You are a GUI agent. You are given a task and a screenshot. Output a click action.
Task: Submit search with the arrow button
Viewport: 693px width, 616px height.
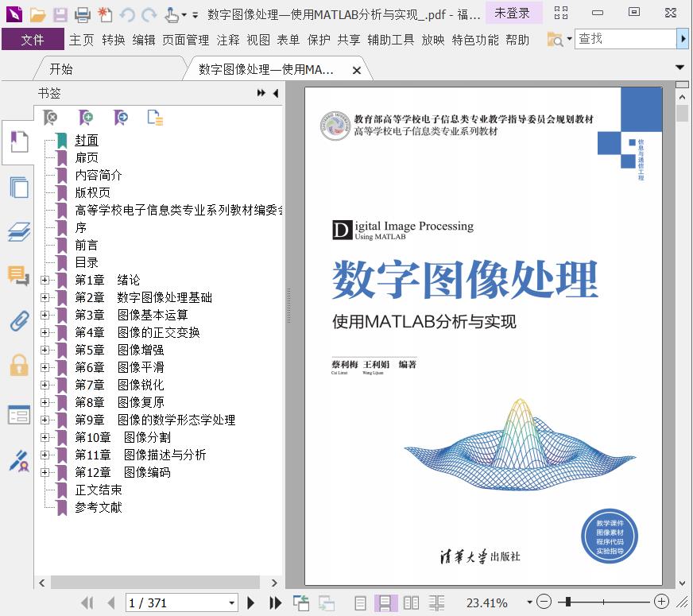[x=683, y=39]
